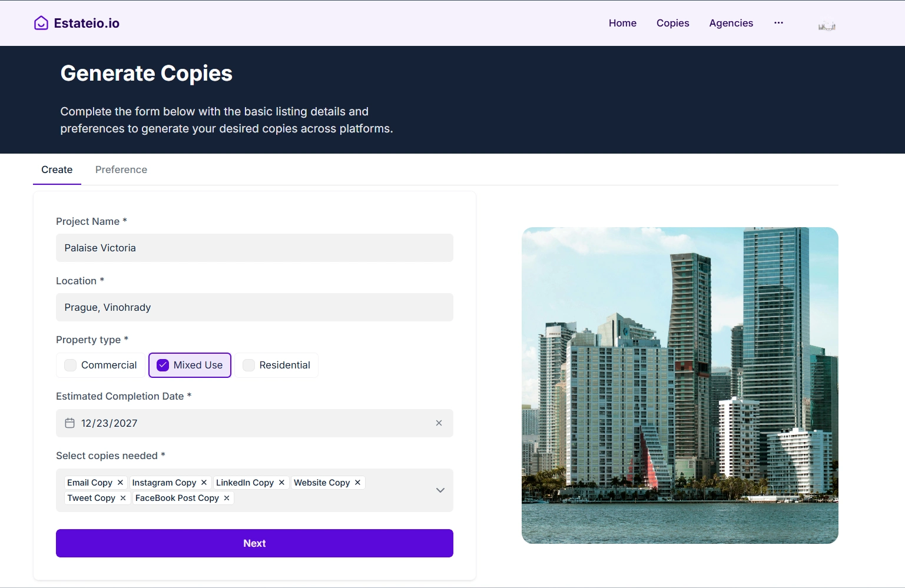Open Agencies in navigation
Image resolution: width=905 pixels, height=588 pixels.
pyautogui.click(x=731, y=23)
